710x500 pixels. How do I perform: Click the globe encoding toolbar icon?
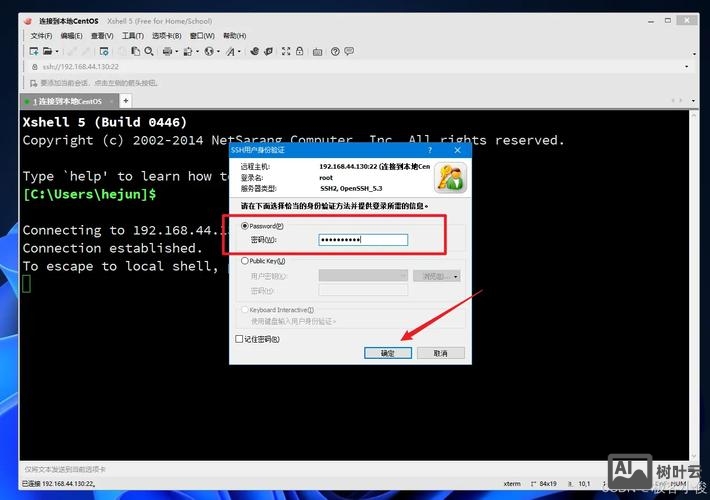(x=209, y=51)
